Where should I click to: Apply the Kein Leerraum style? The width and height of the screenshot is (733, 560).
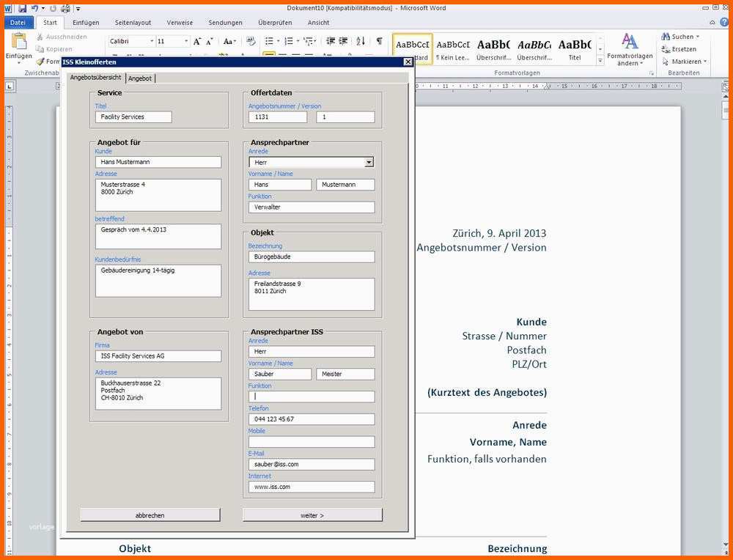(x=452, y=49)
